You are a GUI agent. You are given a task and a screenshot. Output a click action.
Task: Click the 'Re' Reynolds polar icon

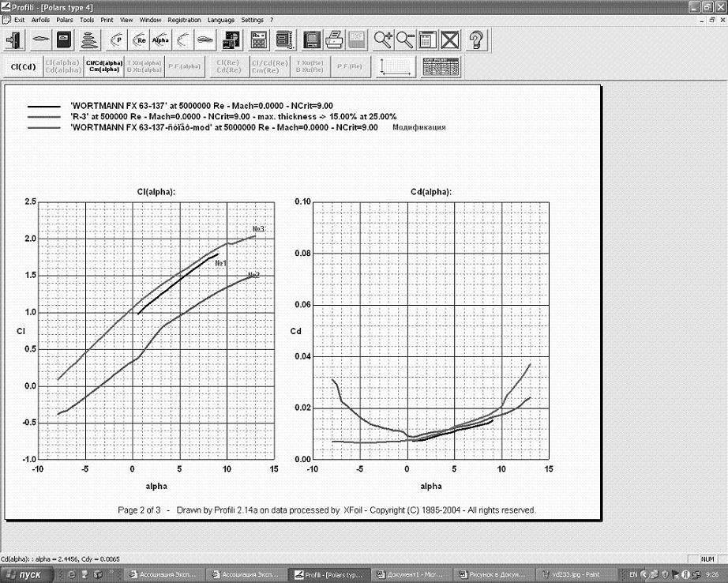pyautogui.click(x=141, y=38)
